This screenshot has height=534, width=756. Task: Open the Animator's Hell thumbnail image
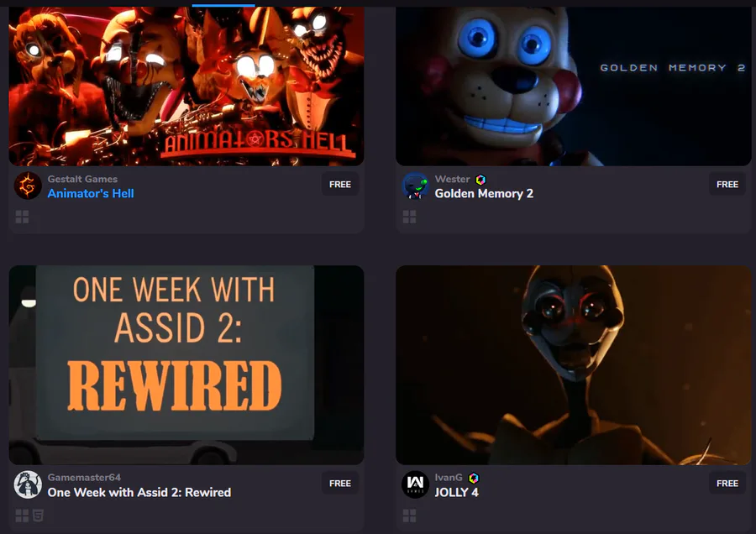coord(186,86)
